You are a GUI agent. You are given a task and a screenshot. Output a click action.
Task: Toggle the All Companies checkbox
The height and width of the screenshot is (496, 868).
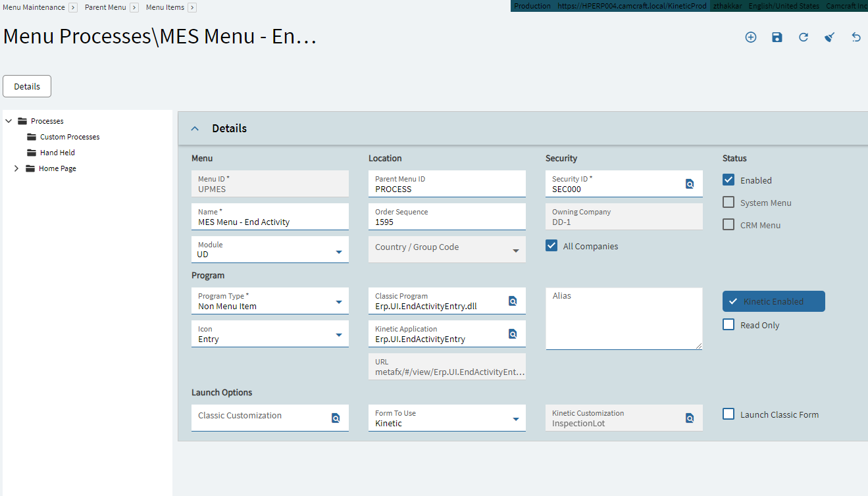click(x=551, y=246)
